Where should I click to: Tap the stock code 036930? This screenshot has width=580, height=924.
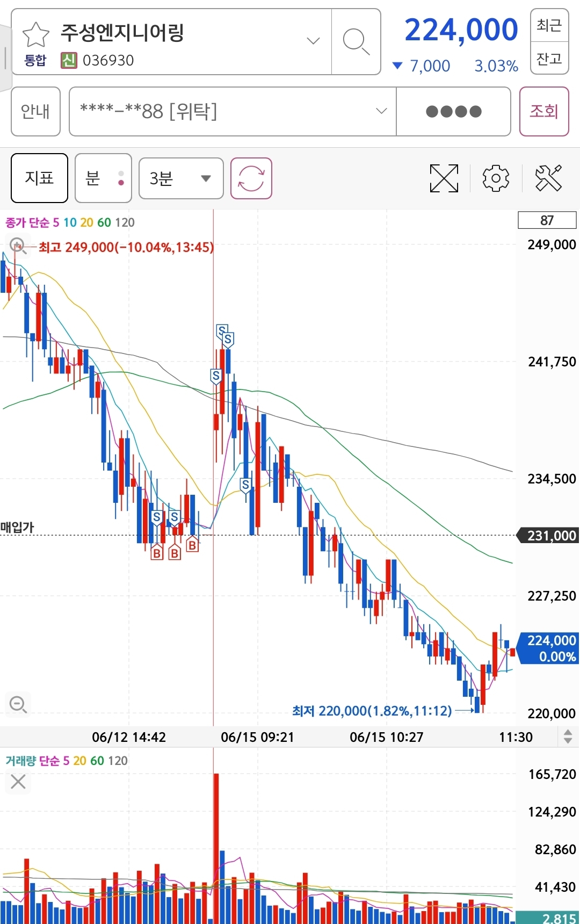pos(108,60)
